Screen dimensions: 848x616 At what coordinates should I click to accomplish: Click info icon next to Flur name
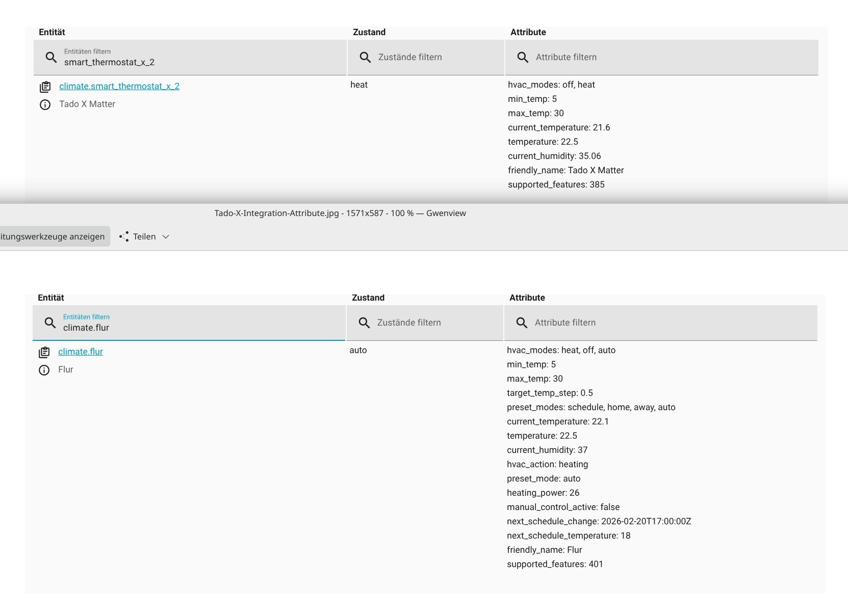44,370
